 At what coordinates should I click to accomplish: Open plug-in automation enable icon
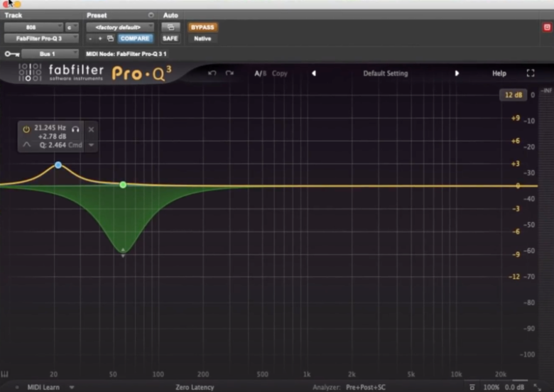pos(170,27)
